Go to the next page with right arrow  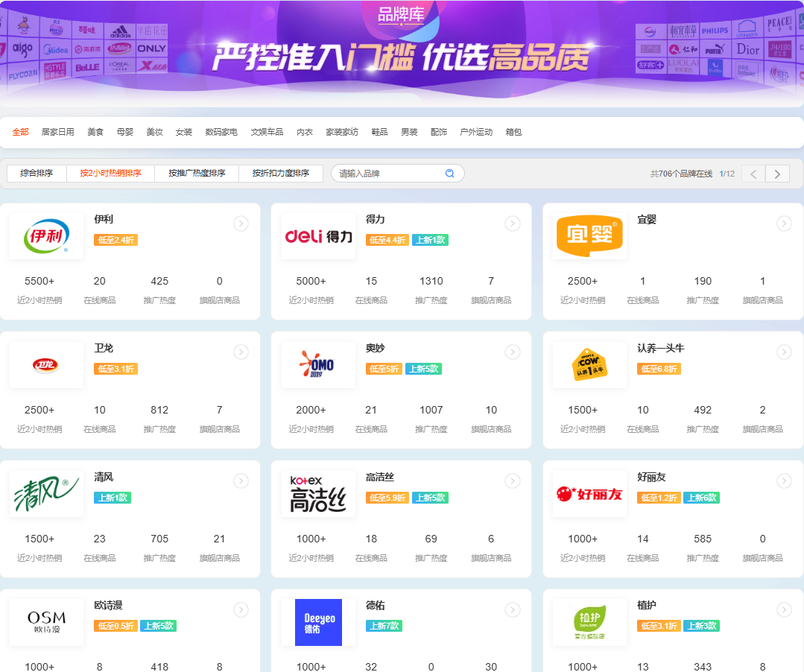777,174
